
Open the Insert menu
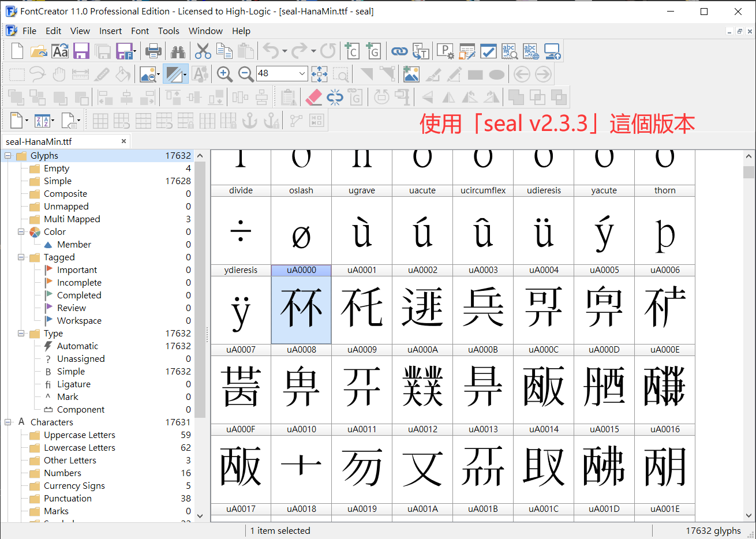[111, 31]
